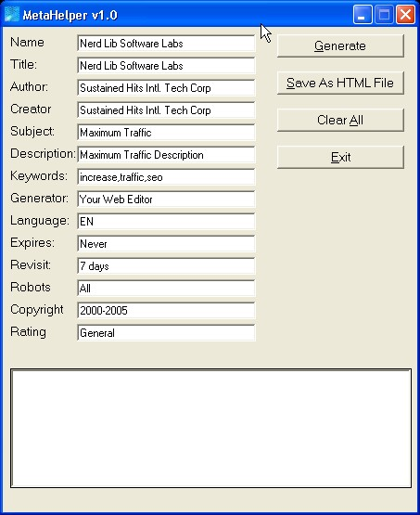Select the Rating field showing General
This screenshot has height=515, width=420.
166,333
